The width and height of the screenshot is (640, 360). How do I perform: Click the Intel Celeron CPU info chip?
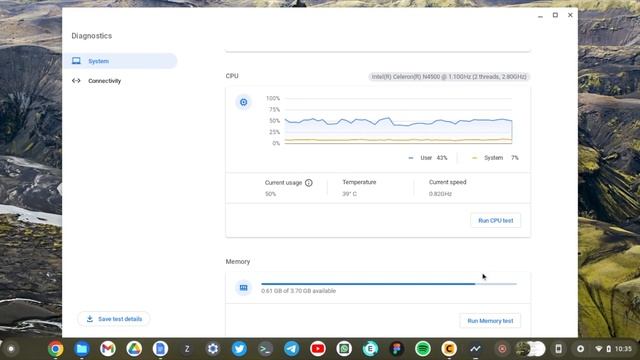coord(449,77)
